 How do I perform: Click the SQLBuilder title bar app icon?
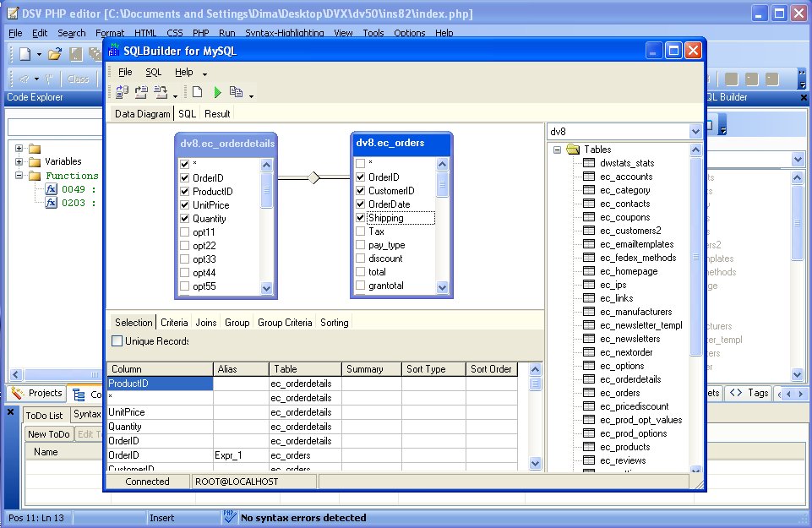point(114,50)
